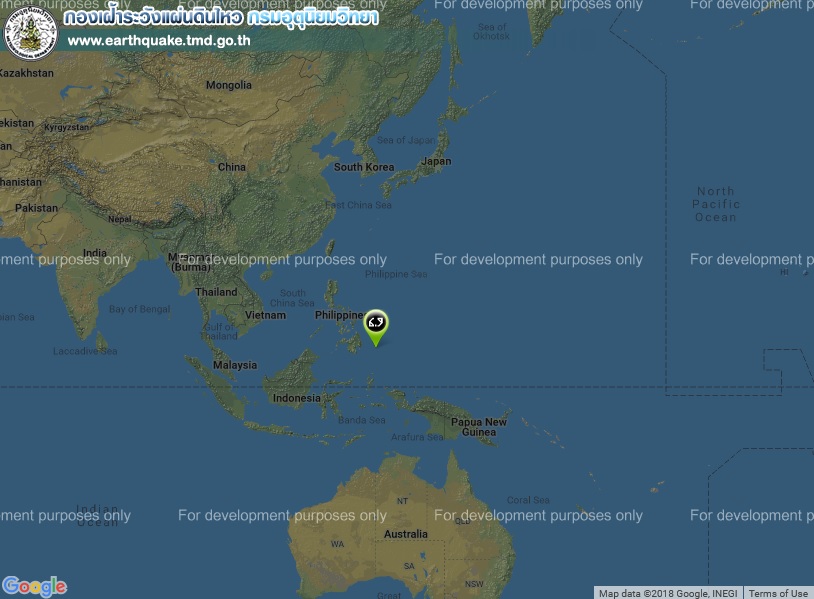This screenshot has width=814, height=599.
Task: Open the Terms of Use link
Action: [x=778, y=593]
